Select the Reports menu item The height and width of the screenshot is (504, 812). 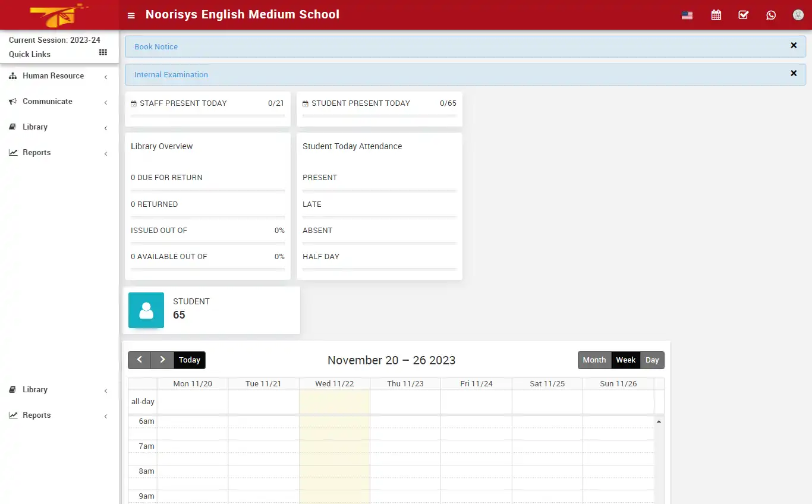37,415
